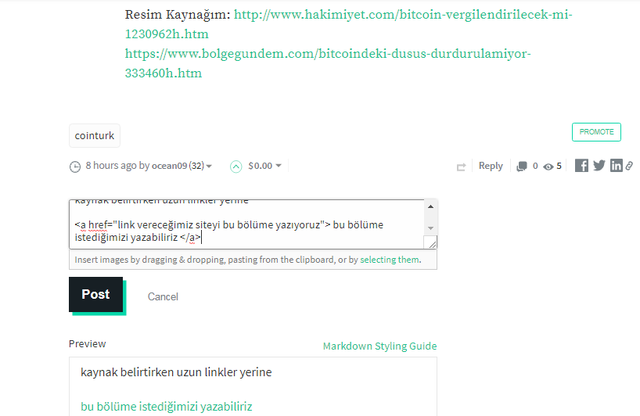Click the views eye icon
This screenshot has width=640, height=416.
point(548,167)
